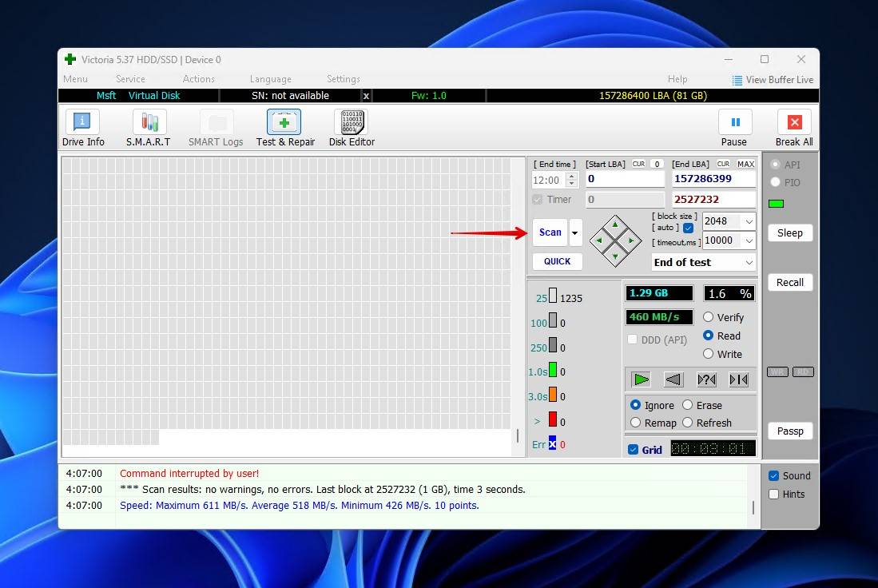The width and height of the screenshot is (878, 588).
Task: Open the Help menu
Action: click(x=677, y=79)
